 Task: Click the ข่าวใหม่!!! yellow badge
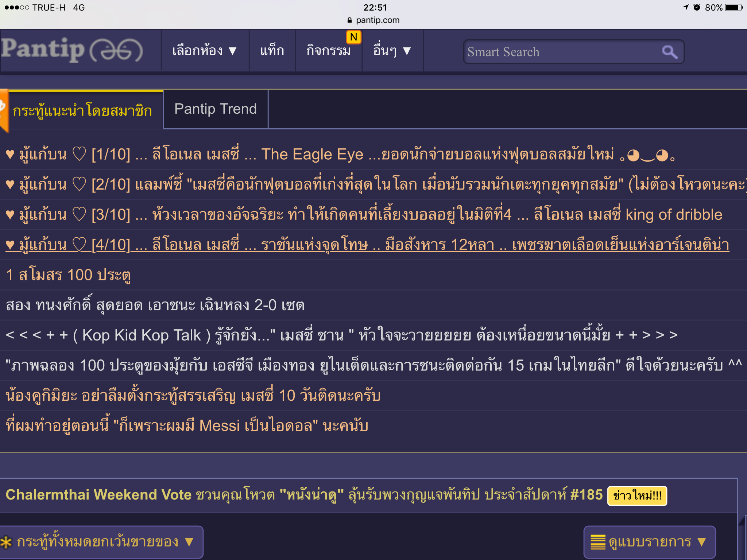point(637,496)
